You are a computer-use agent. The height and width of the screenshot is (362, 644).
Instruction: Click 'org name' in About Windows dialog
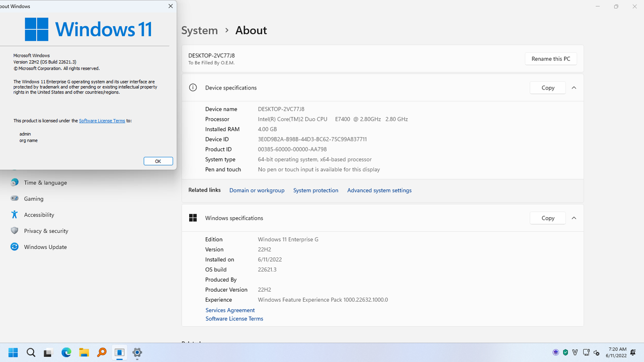29,141
